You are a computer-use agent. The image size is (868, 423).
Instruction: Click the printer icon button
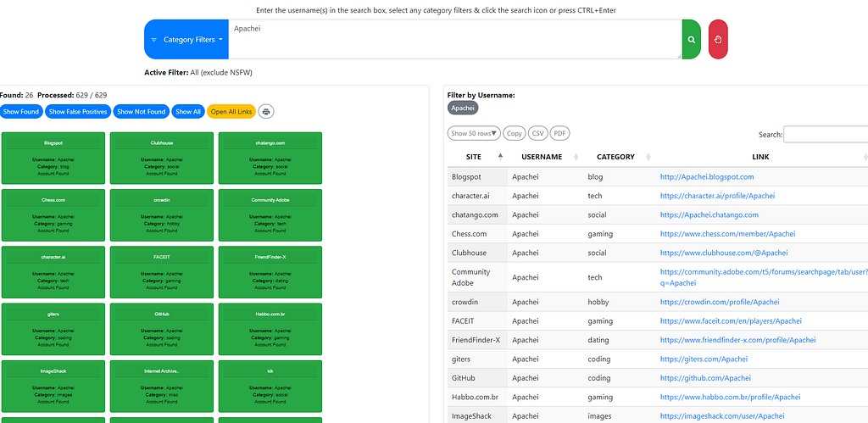click(265, 111)
